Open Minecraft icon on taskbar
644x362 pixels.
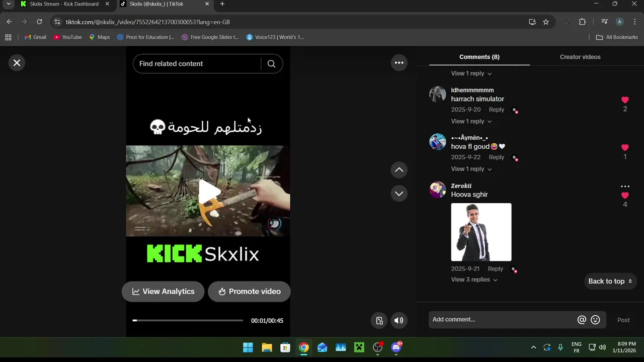tap(359, 347)
